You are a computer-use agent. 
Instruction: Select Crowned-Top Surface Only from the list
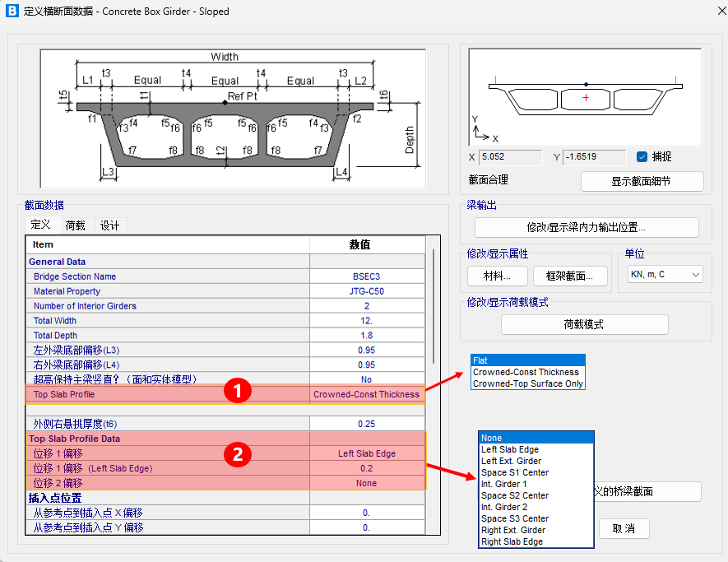pyautogui.click(x=527, y=383)
